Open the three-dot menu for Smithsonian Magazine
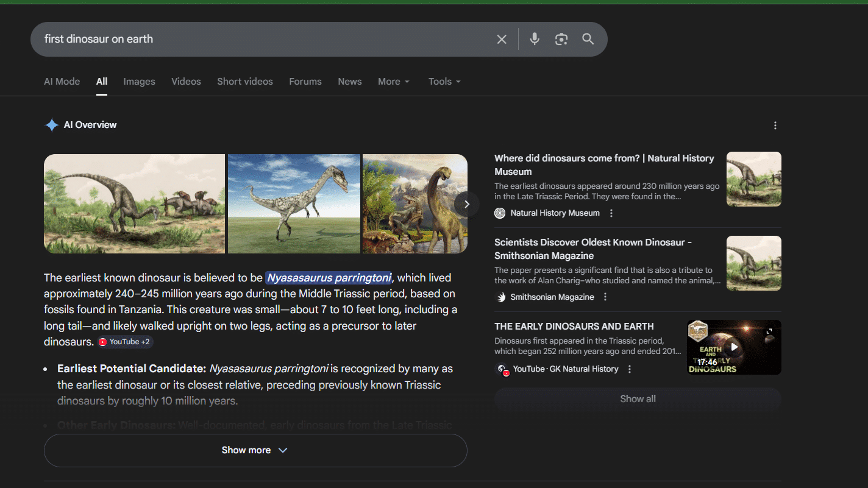 pos(605,297)
